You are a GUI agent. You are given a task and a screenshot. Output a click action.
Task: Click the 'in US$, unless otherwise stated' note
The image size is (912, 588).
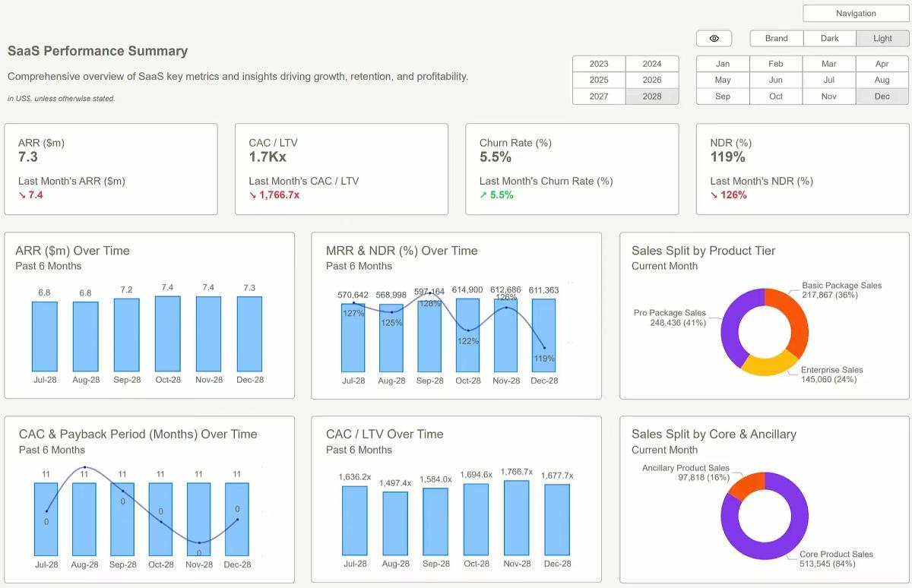tap(62, 99)
